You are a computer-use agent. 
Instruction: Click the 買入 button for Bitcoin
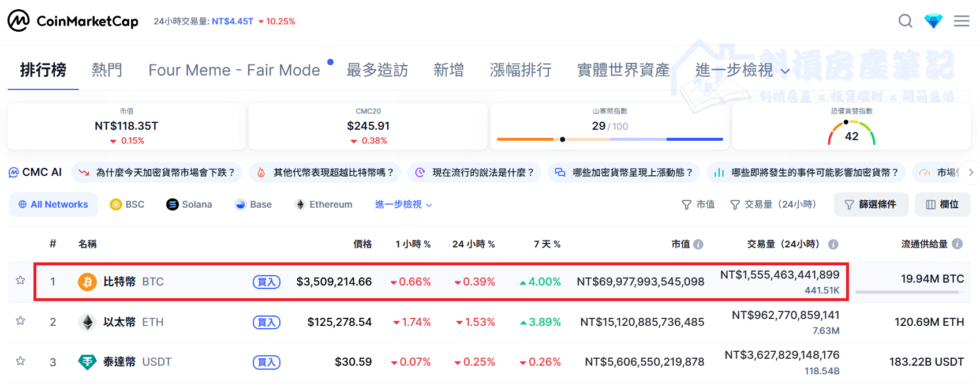pyautogui.click(x=267, y=282)
